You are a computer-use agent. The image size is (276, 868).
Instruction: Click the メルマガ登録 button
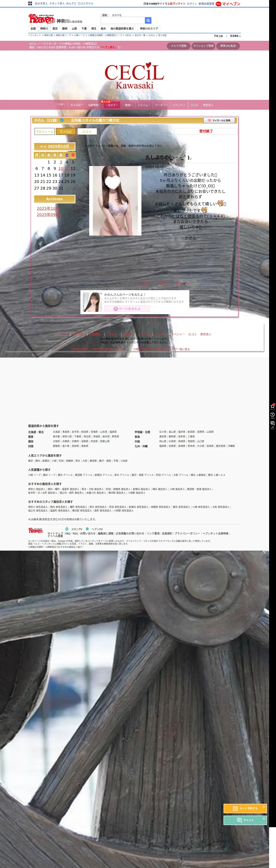point(178,46)
